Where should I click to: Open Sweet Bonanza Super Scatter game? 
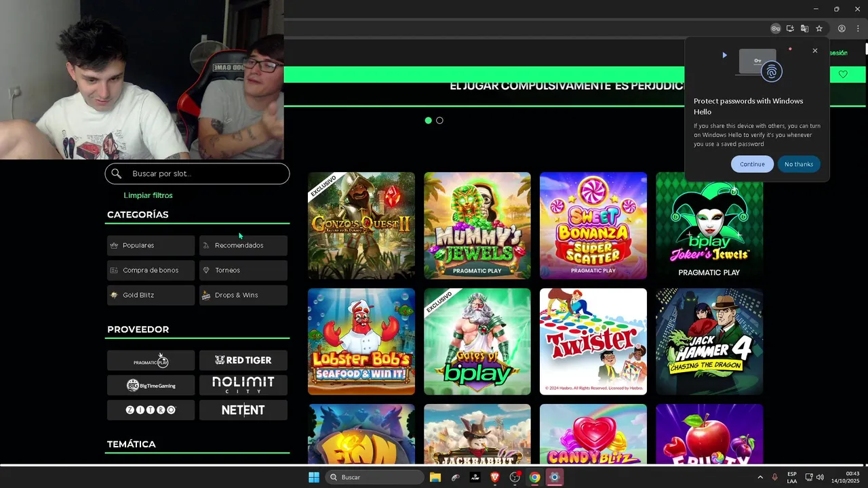(593, 226)
